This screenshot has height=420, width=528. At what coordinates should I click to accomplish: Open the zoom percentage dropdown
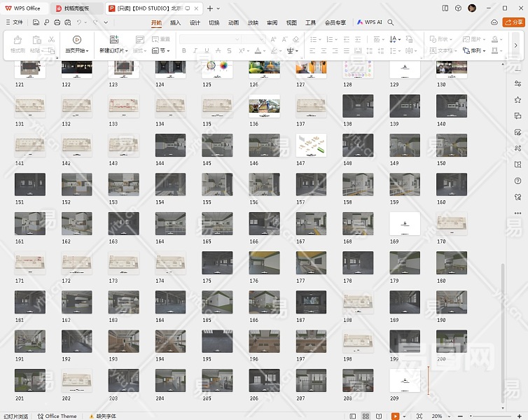click(441, 416)
